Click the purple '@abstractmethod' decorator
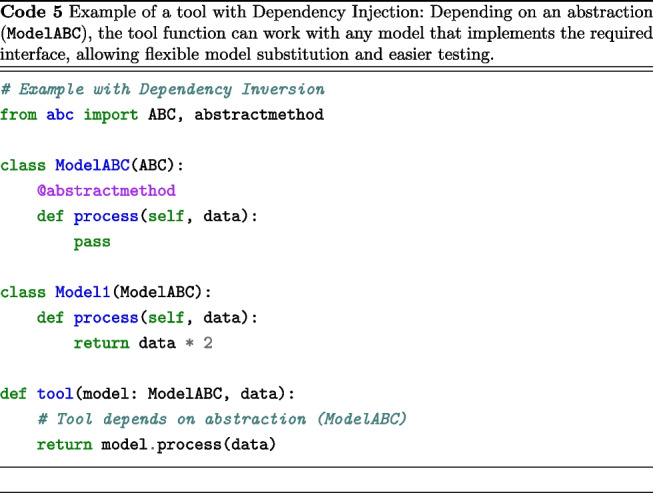Screen dimensions: 653x493 pos(106,191)
